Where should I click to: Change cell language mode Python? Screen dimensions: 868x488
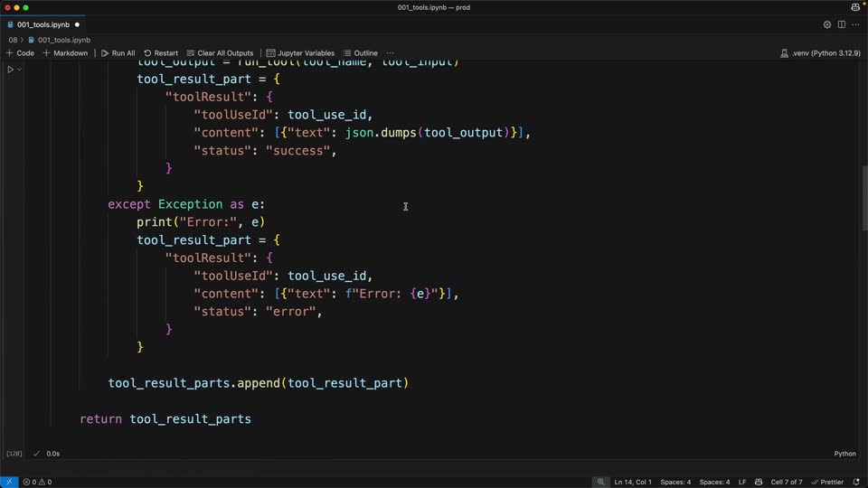pyautogui.click(x=844, y=454)
